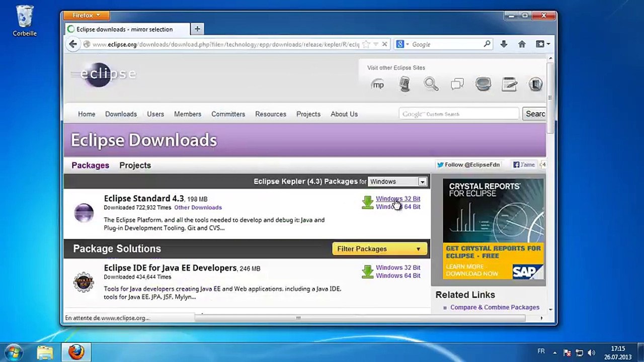This screenshot has height=362, width=644.
Task: Open the search engine selector dropdown
Action: pos(403,44)
